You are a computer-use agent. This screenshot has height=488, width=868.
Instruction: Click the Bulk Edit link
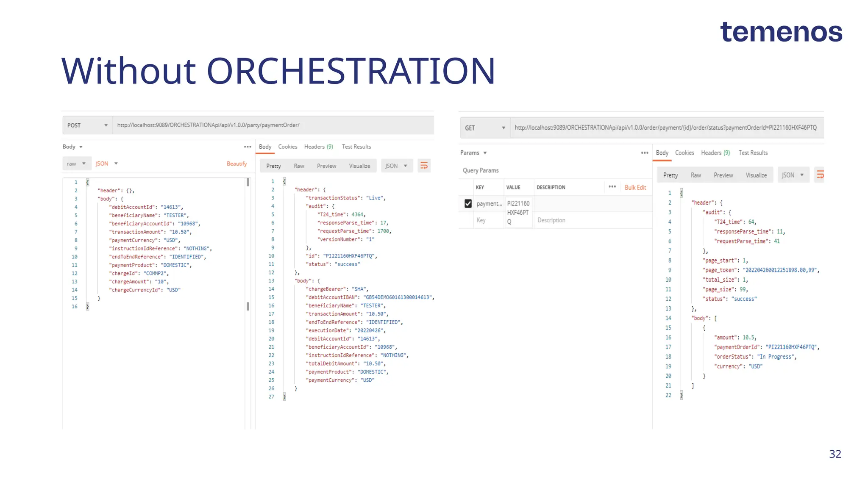click(635, 187)
